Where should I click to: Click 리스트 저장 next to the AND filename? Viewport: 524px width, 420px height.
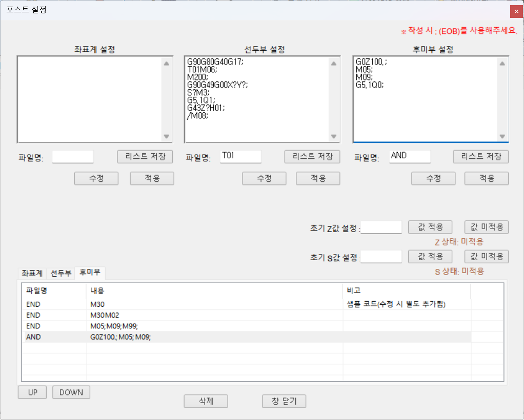480,156
